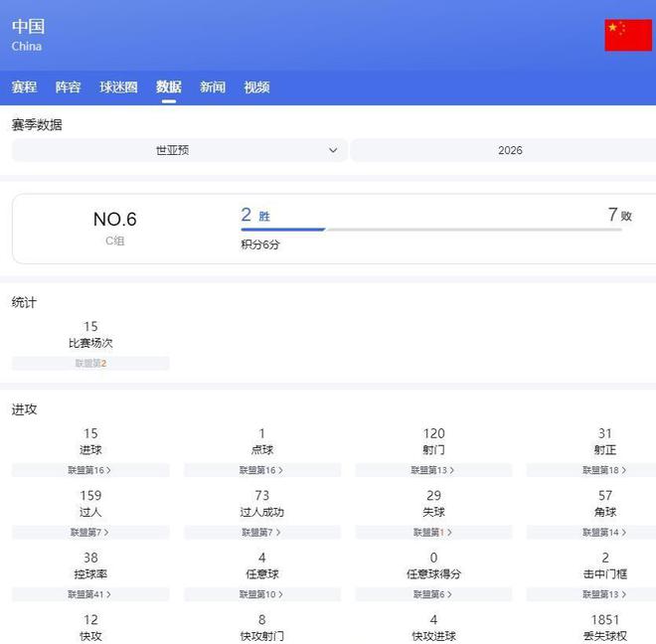
Task: Click the 比赛场次 league ranking label
Action: pos(90,364)
